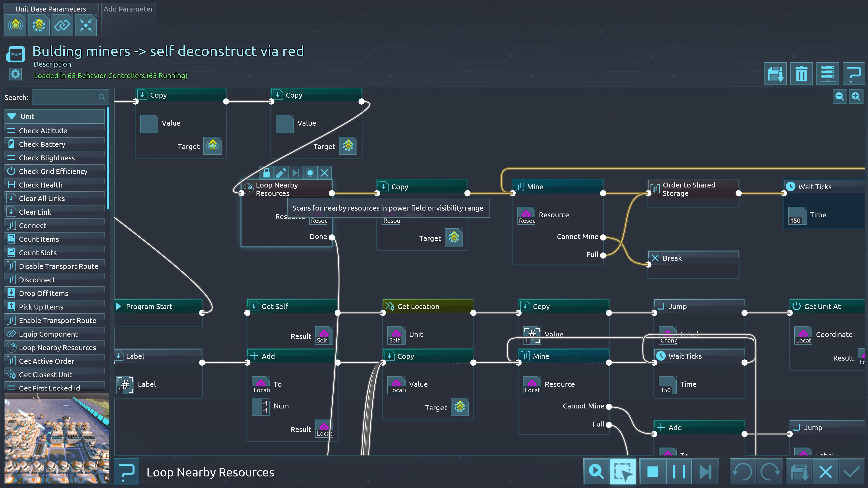Pause the running behavior program
This screenshot has width=868, height=488.
pos(679,472)
